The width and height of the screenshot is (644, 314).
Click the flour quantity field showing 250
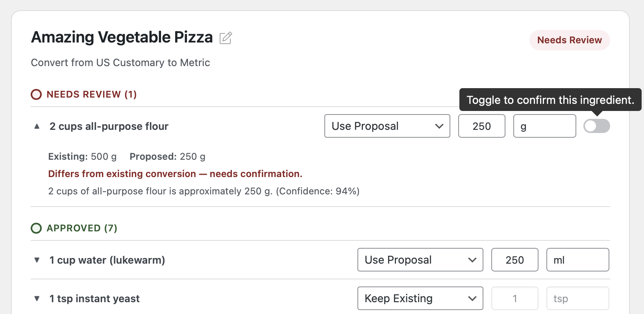tap(481, 126)
